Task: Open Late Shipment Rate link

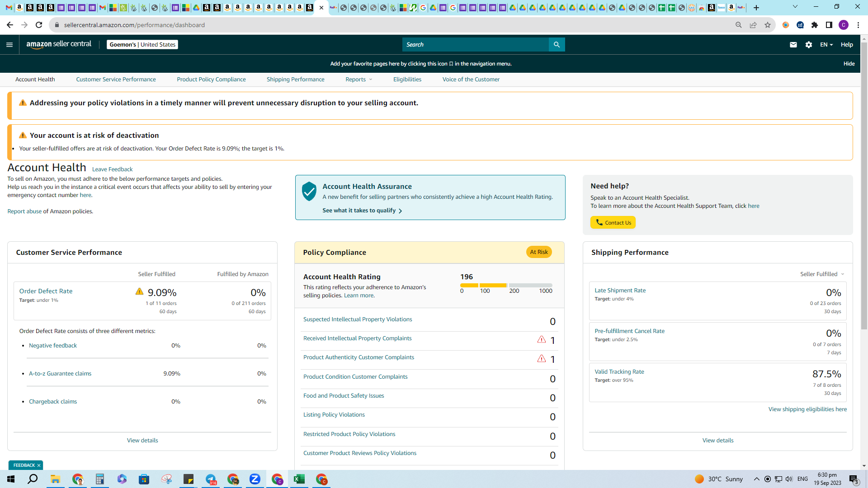Action: pyautogui.click(x=620, y=290)
